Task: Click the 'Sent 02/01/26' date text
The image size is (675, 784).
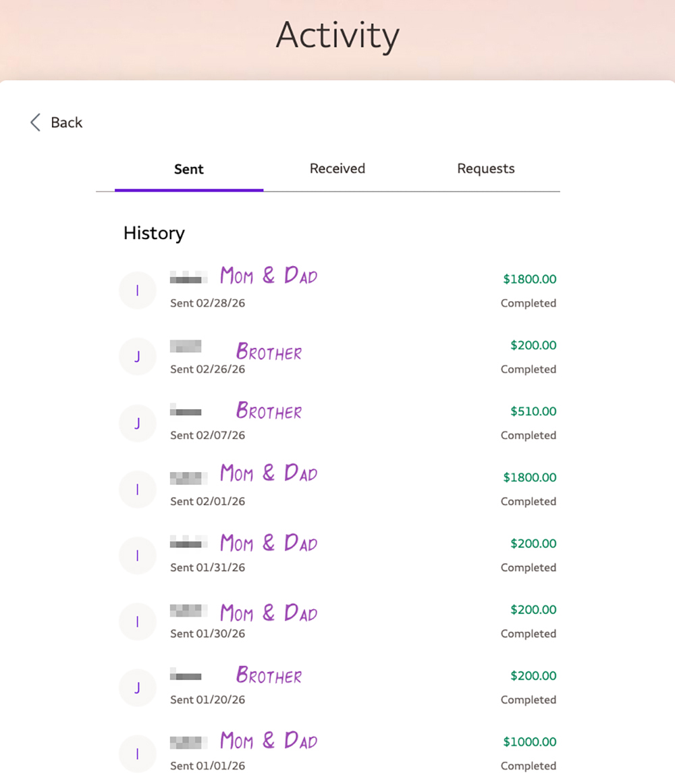Action: [207, 501]
